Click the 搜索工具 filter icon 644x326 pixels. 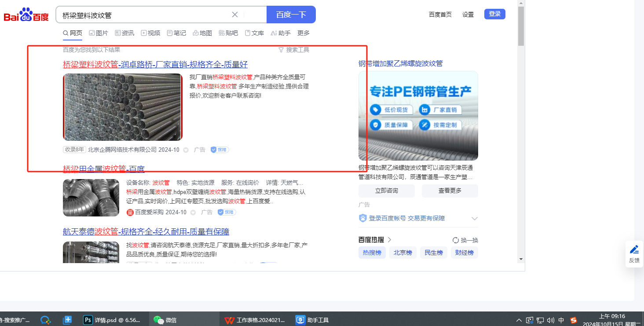281,50
